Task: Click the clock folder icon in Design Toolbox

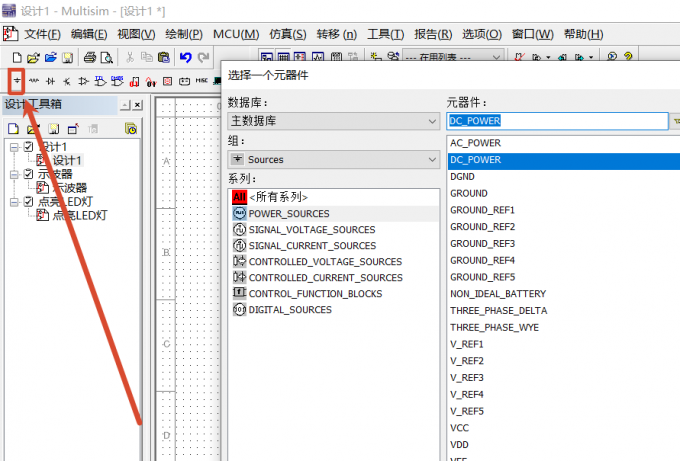Action: click(x=131, y=129)
